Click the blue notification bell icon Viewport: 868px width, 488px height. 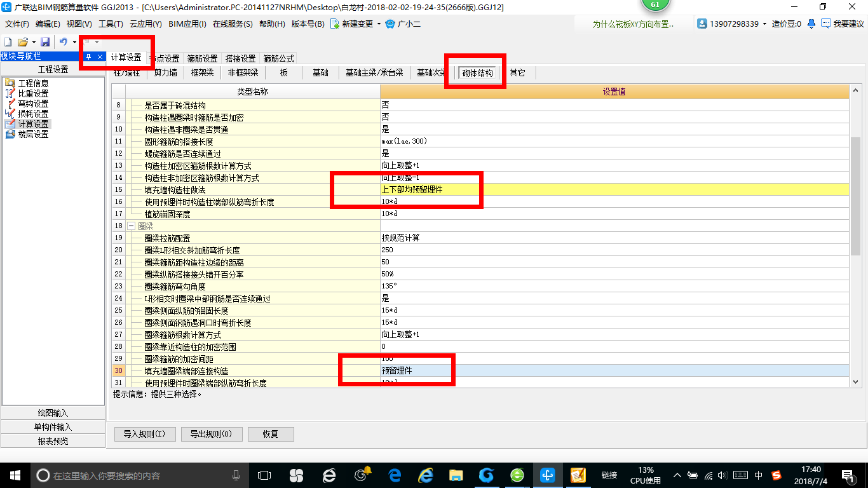point(811,24)
